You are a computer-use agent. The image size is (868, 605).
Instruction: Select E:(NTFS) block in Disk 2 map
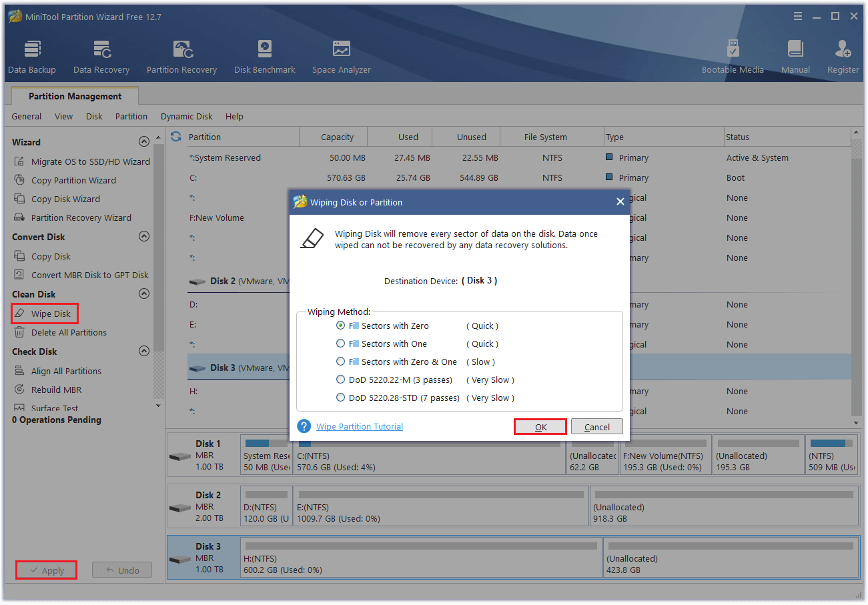click(441, 506)
